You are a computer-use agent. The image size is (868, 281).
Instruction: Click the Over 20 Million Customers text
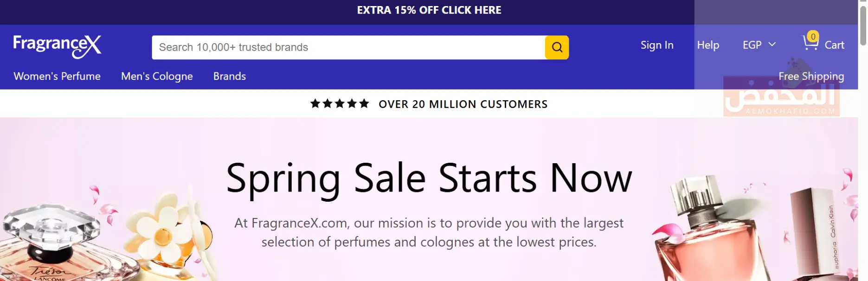[463, 104]
